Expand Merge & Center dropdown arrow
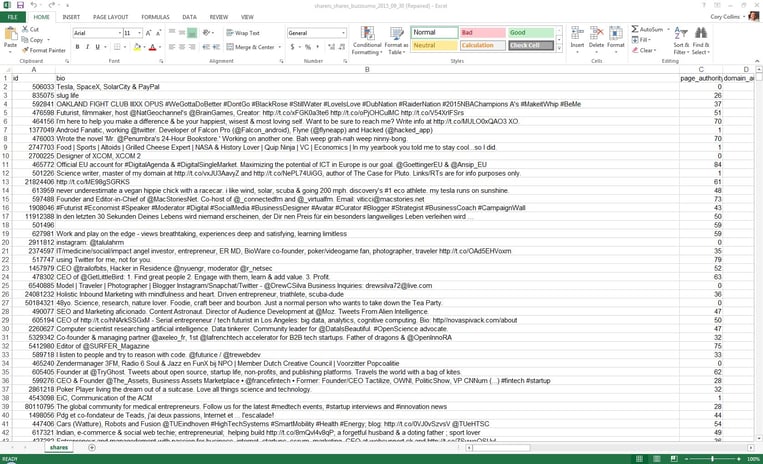This screenshot has width=763, height=464. pyautogui.click(x=280, y=47)
